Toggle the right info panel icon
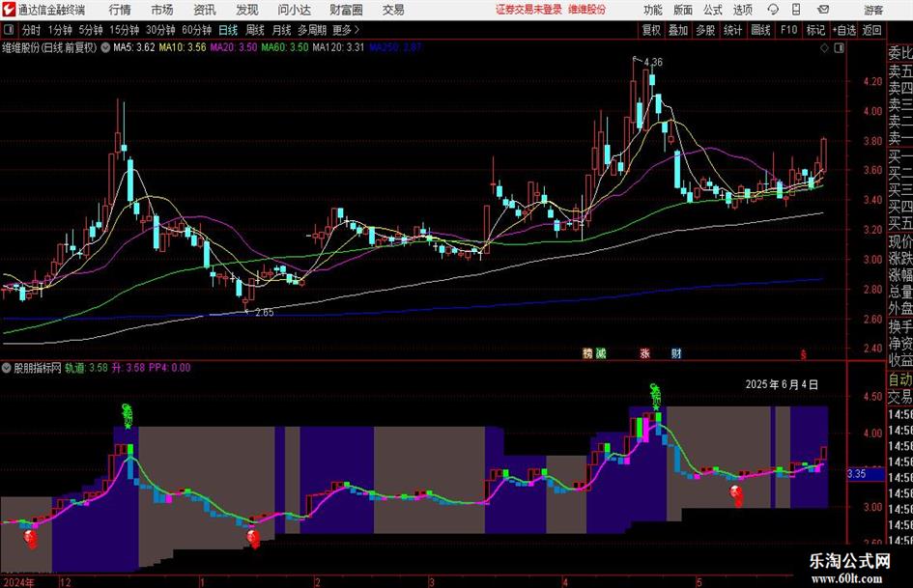 [839, 48]
